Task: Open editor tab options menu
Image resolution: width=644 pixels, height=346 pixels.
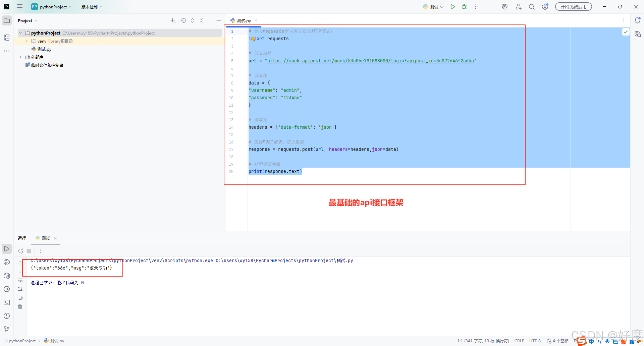Action: [624, 20]
